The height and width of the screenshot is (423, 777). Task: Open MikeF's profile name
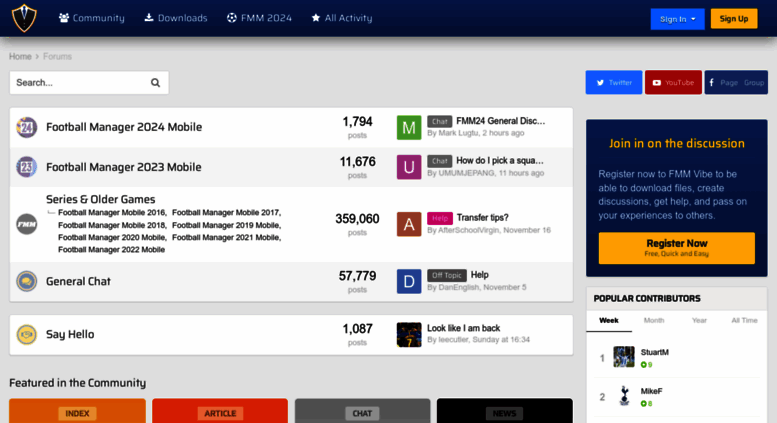[651, 391]
